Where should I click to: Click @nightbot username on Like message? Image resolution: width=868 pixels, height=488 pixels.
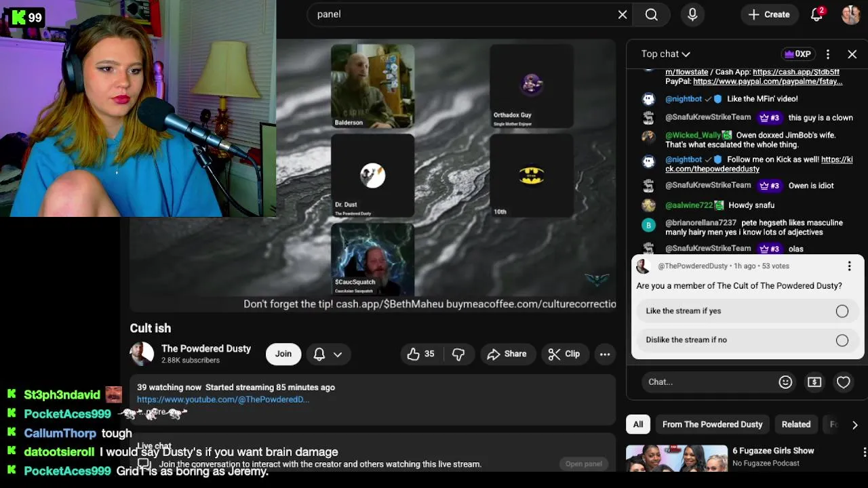click(x=684, y=99)
